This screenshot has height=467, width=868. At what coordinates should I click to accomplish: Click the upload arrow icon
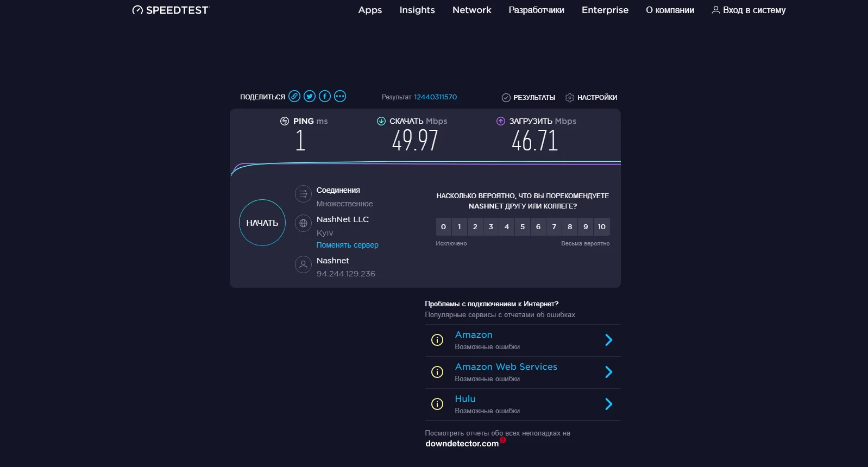(501, 121)
